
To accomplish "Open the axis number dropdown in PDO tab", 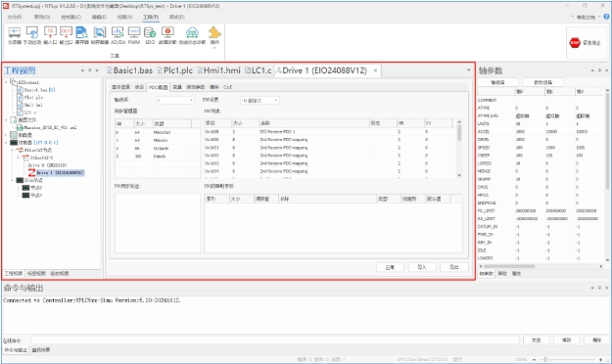I will coord(175,100).
